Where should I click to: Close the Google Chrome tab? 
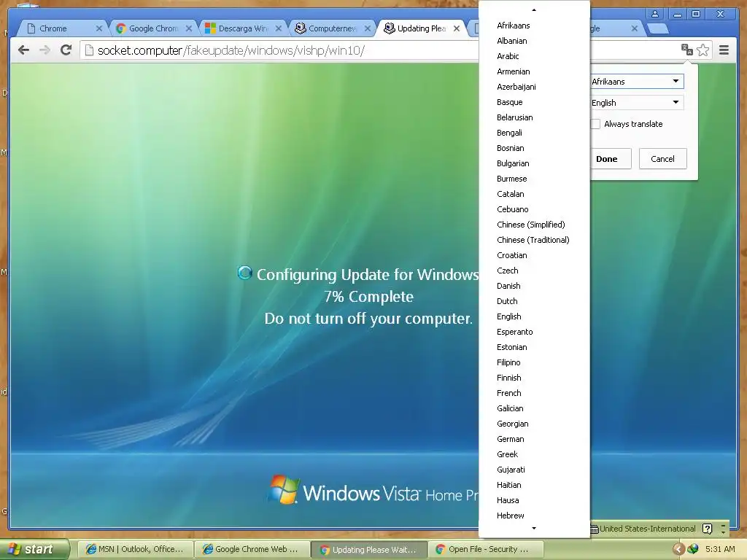[189, 28]
